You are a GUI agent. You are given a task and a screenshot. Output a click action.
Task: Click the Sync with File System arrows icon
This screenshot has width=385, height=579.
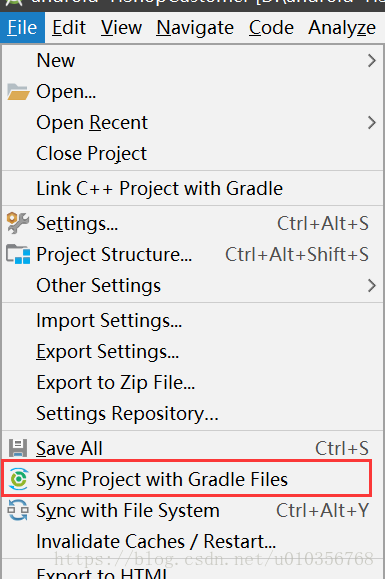pos(18,510)
